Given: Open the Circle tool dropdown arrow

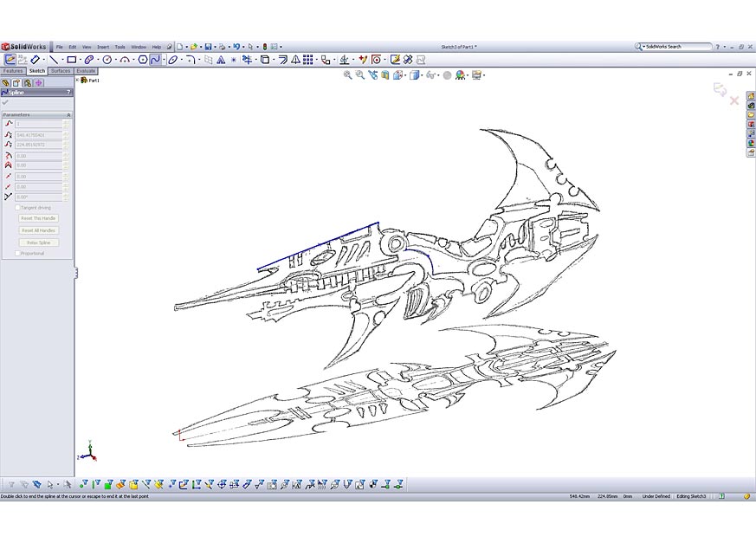Looking at the screenshot, I should (116, 61).
